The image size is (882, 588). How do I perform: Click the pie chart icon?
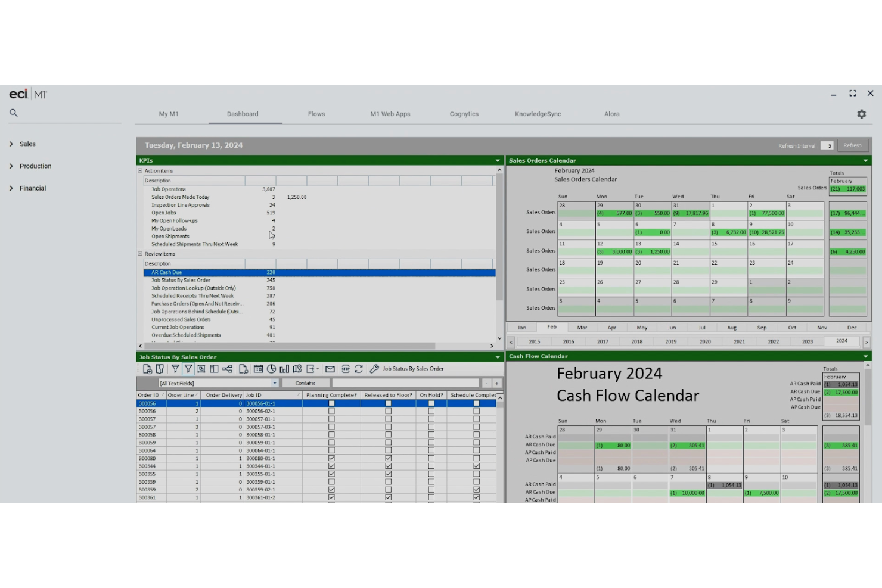271,369
